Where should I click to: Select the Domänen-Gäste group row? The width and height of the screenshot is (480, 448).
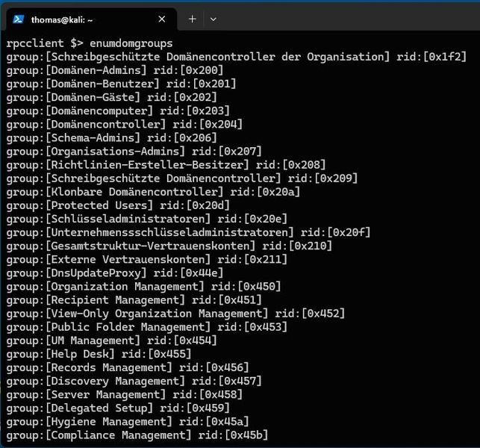click(112, 97)
